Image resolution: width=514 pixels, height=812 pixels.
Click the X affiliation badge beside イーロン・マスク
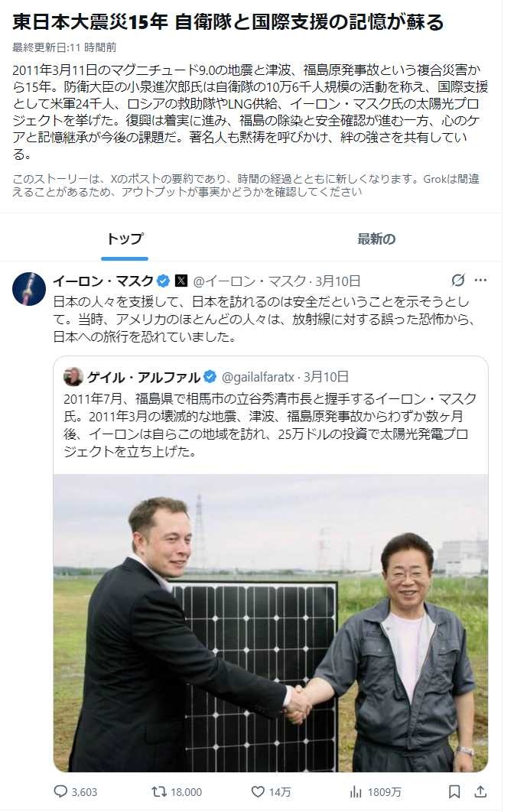coord(181,281)
